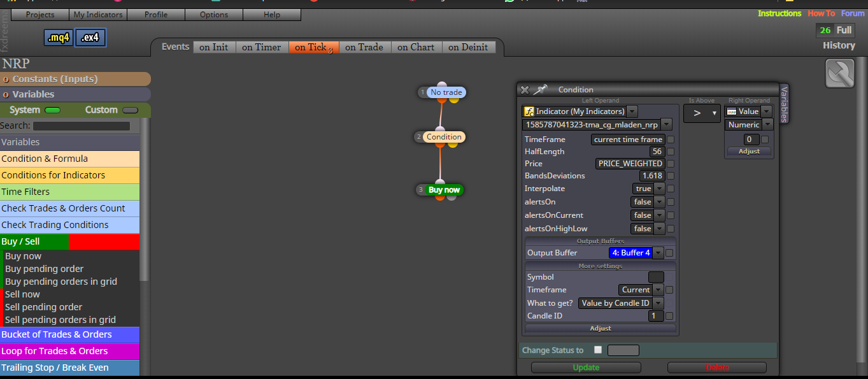Image resolution: width=868 pixels, height=379 pixels.
Task: Click the HalfLength value field
Action: click(x=657, y=152)
